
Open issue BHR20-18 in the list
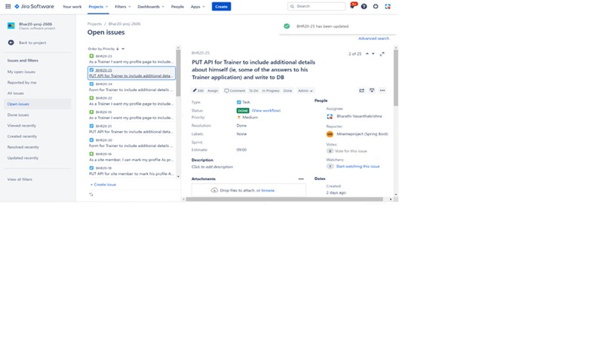coord(131,171)
